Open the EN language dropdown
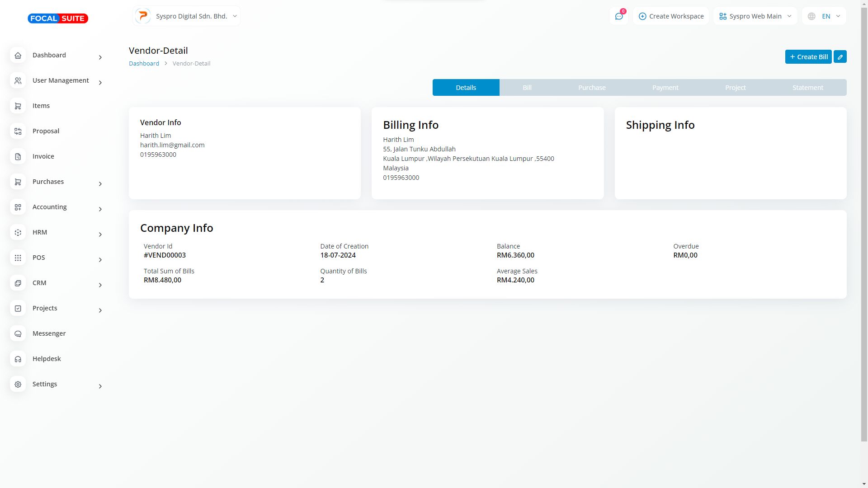Image resolution: width=868 pixels, height=488 pixels. tap(824, 16)
